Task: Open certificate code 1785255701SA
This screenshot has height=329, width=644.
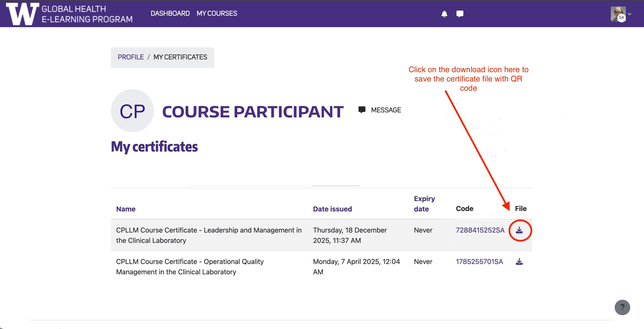Action: pos(479,262)
